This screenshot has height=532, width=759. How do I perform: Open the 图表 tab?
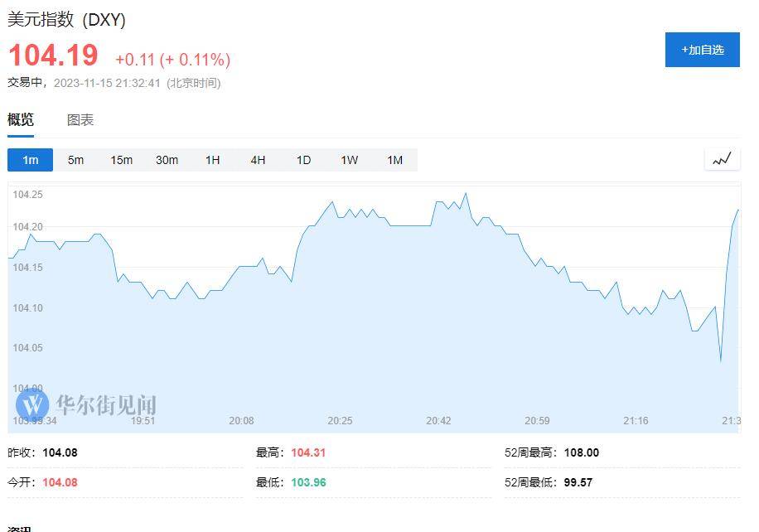click(x=80, y=120)
